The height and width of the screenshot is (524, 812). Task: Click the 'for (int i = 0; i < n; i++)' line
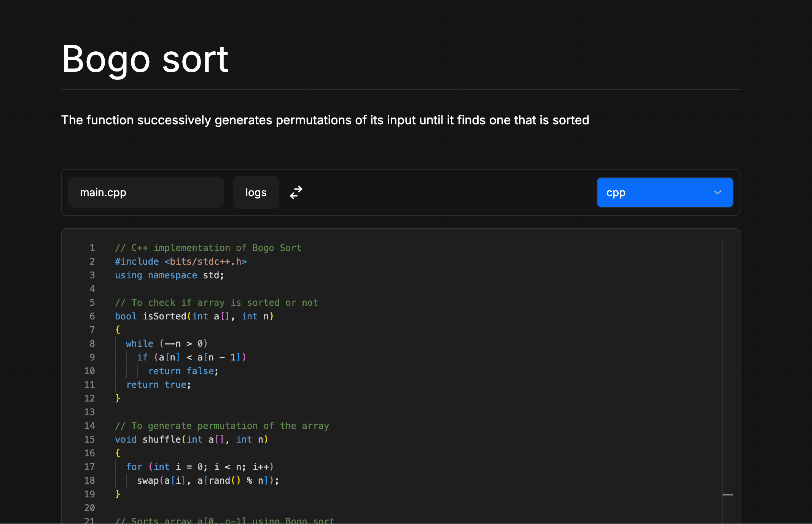click(x=200, y=467)
